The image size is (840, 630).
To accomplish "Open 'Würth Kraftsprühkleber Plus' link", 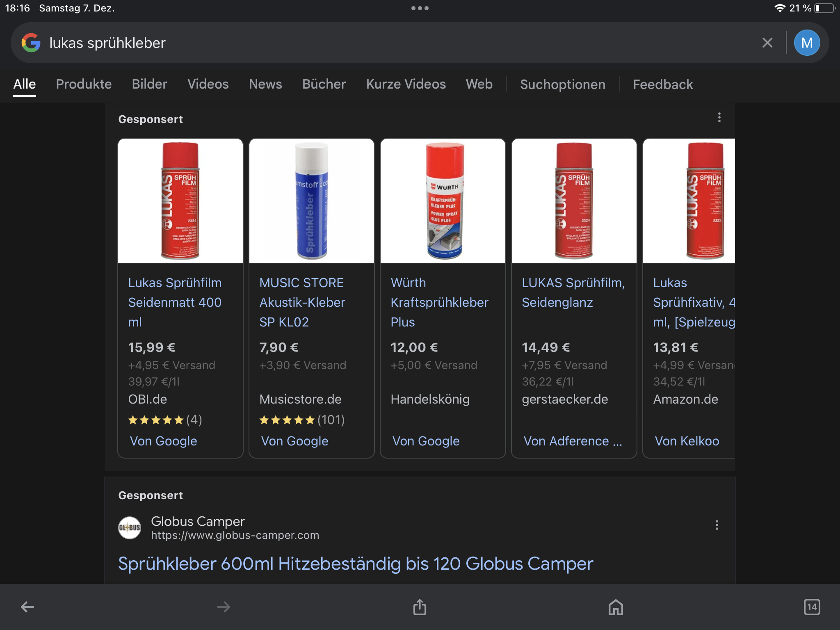I will 440,302.
